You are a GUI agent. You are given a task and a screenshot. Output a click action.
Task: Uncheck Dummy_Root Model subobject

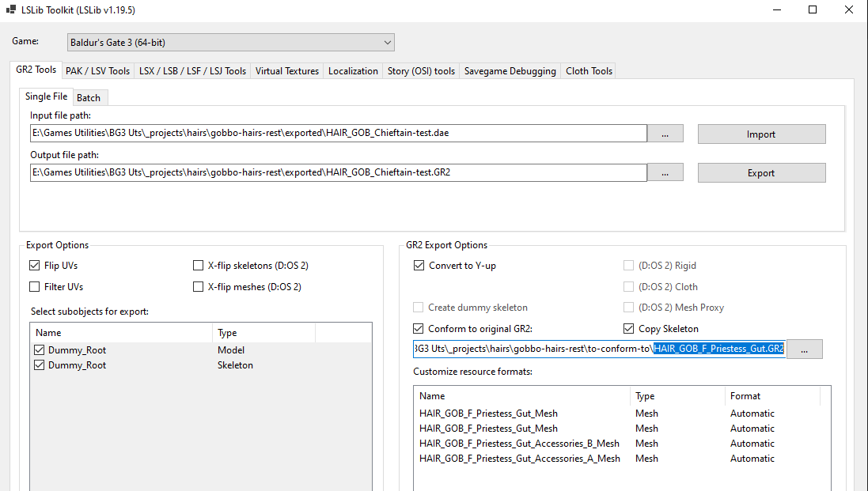(x=40, y=350)
